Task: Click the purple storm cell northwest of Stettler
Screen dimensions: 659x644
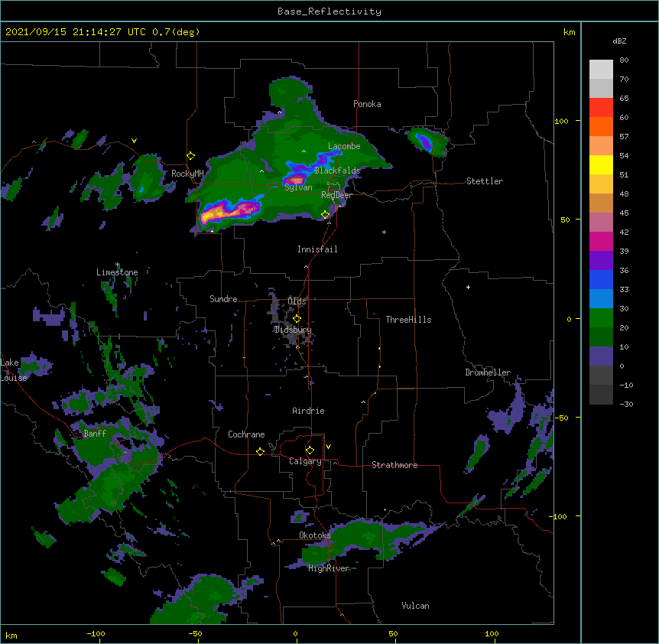Action: 425,141
